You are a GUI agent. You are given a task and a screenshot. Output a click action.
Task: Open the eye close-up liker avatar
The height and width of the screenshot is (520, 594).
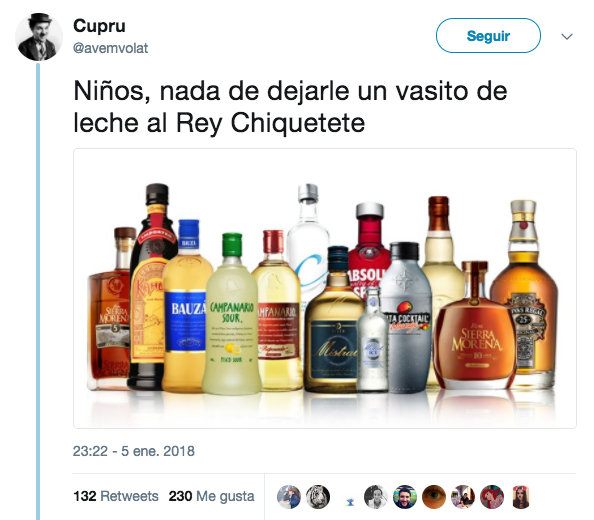tap(434, 497)
